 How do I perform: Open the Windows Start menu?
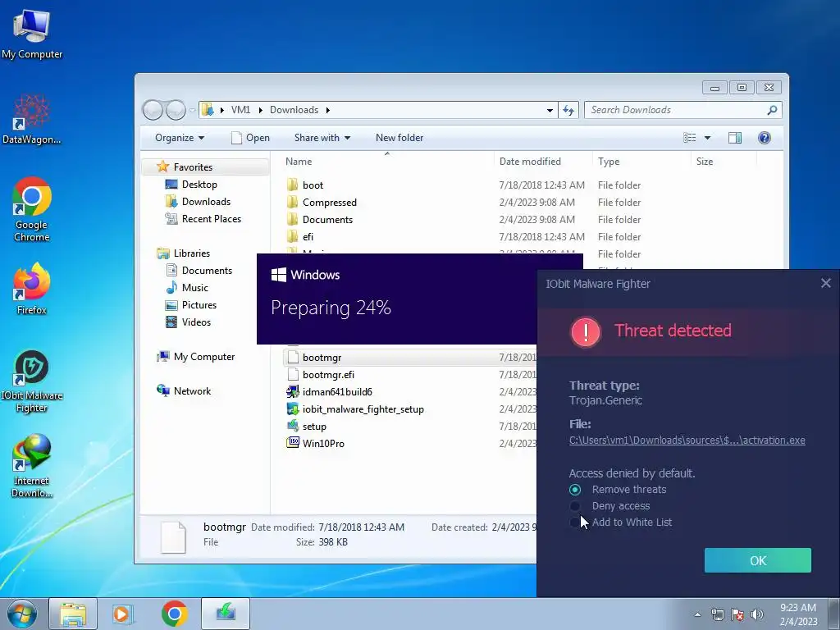click(22, 614)
